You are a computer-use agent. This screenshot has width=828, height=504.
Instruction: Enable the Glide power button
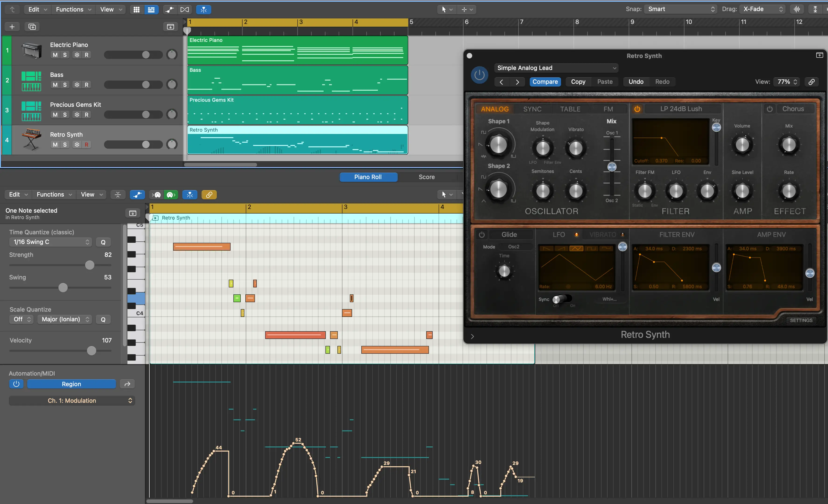click(x=482, y=234)
